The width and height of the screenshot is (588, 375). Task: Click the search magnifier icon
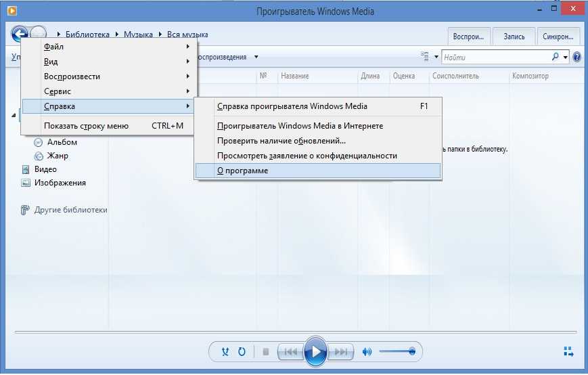pyautogui.click(x=556, y=58)
